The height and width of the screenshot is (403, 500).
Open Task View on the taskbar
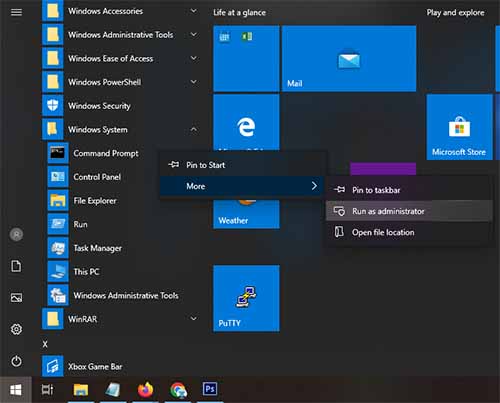[x=47, y=389]
